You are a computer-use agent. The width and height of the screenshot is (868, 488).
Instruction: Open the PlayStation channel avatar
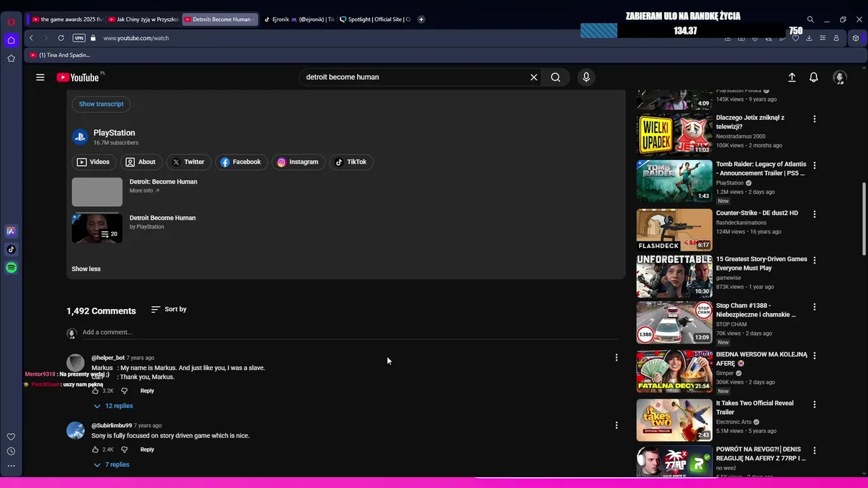tap(80, 137)
